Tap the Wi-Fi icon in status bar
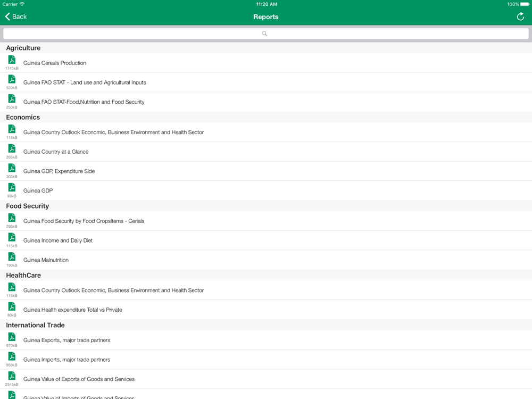 [x=22, y=4]
